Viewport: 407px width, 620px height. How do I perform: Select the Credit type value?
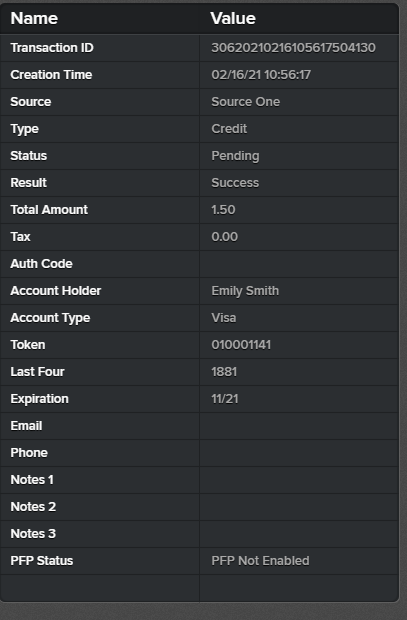(229, 129)
